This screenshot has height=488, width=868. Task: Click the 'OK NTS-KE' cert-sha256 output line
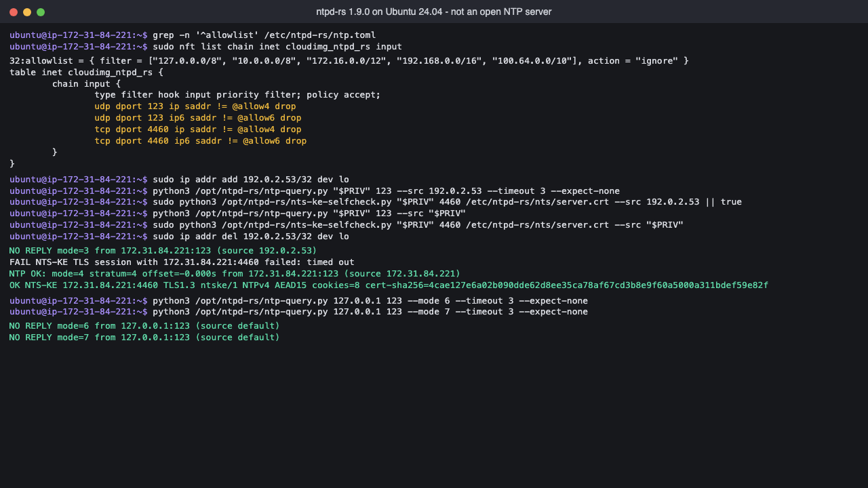click(389, 285)
